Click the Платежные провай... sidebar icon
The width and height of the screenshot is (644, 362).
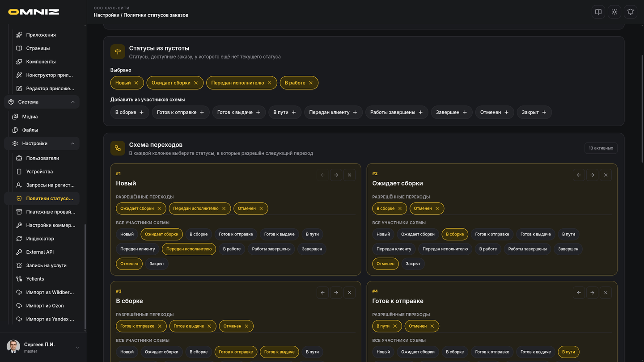[x=19, y=212]
